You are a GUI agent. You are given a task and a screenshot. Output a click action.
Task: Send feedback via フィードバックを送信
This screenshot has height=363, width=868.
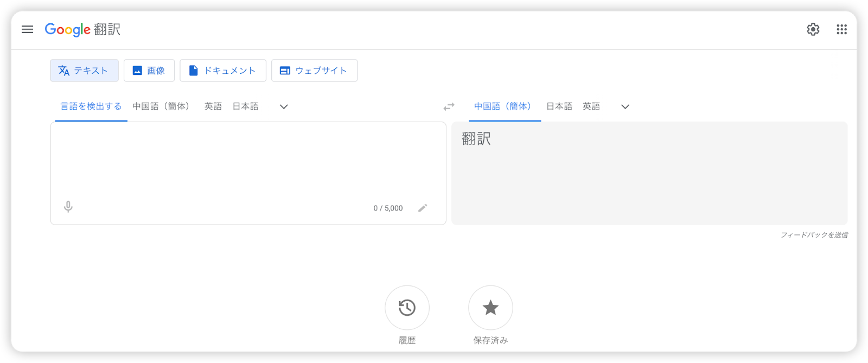pyautogui.click(x=814, y=235)
